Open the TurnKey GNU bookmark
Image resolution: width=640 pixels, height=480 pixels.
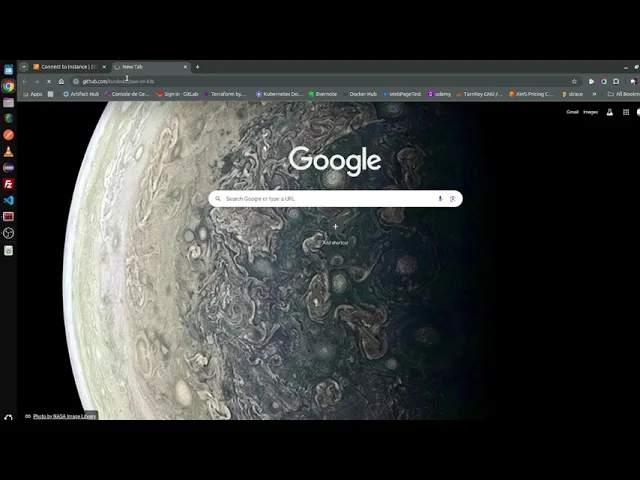coord(479,94)
